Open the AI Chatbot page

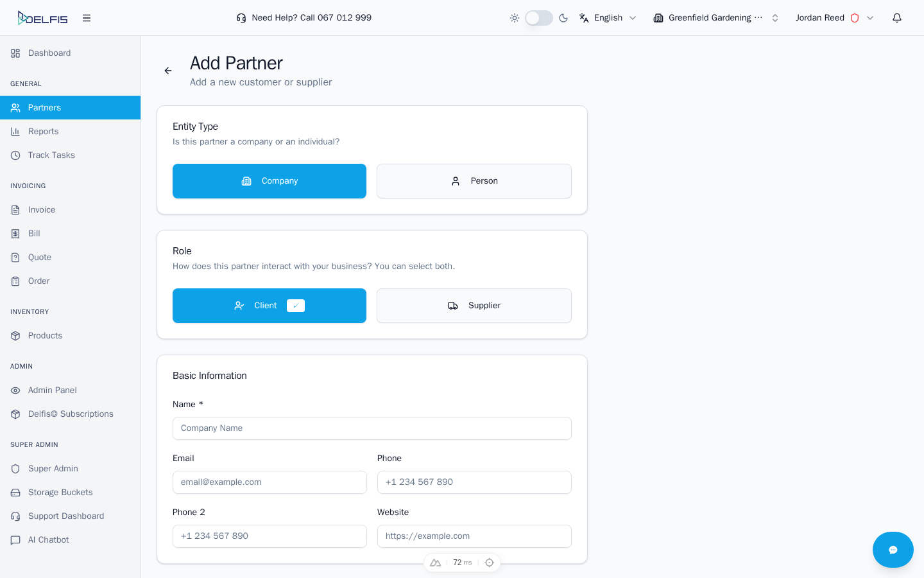pyautogui.click(x=47, y=539)
